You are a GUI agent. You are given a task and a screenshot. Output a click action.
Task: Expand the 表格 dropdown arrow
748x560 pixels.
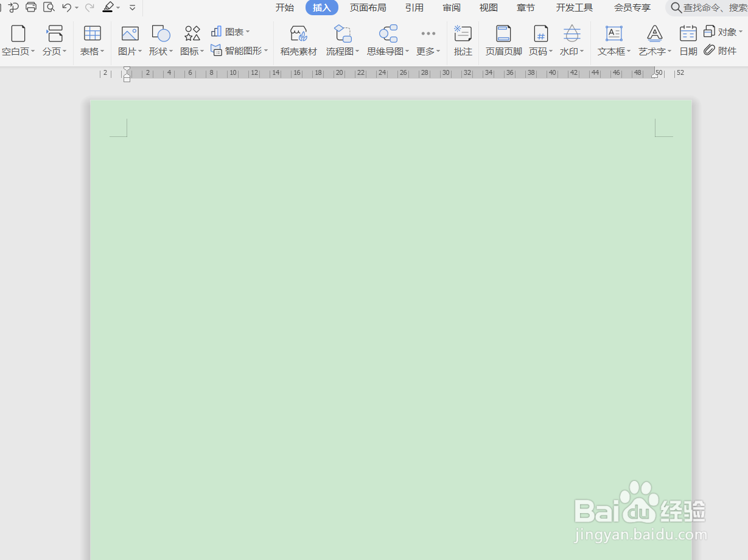click(102, 52)
